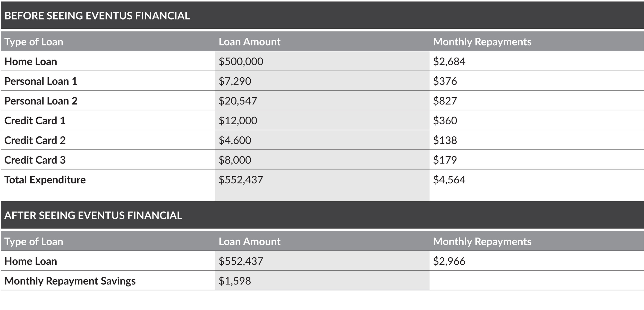
Task: Select the $179 monthly repayment value
Action: [x=445, y=160]
